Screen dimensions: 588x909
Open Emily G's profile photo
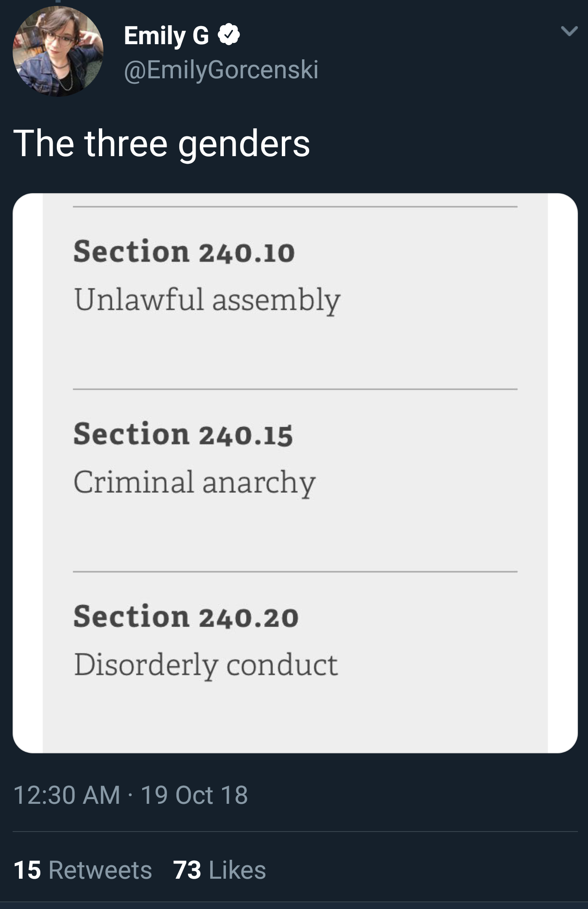click(x=58, y=51)
